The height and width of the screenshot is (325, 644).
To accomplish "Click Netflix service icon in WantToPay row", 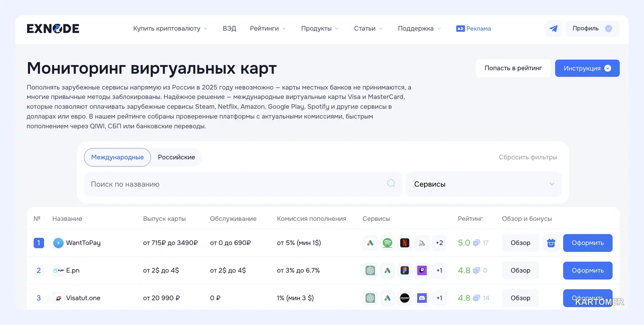I will click(404, 243).
